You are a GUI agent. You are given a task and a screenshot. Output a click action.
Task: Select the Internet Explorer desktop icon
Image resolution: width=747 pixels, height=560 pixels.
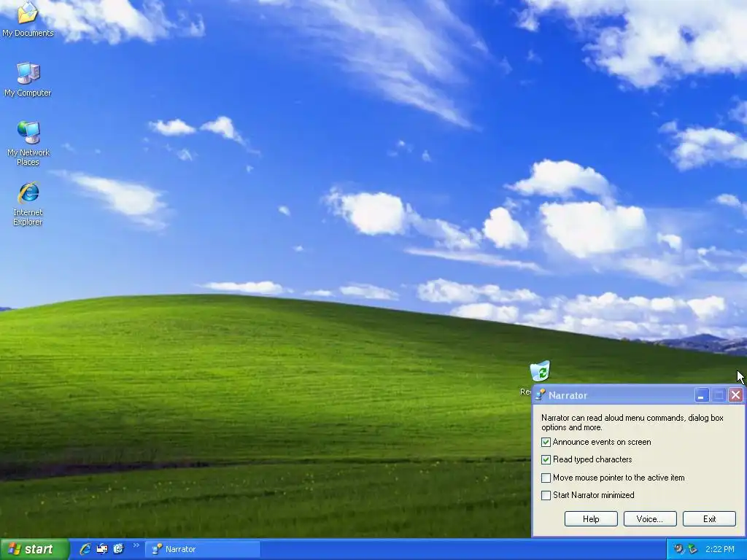(x=28, y=203)
